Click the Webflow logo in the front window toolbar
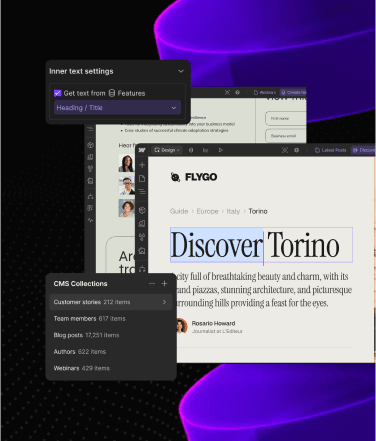Image resolution: width=376 pixels, height=441 pixels. point(142,150)
